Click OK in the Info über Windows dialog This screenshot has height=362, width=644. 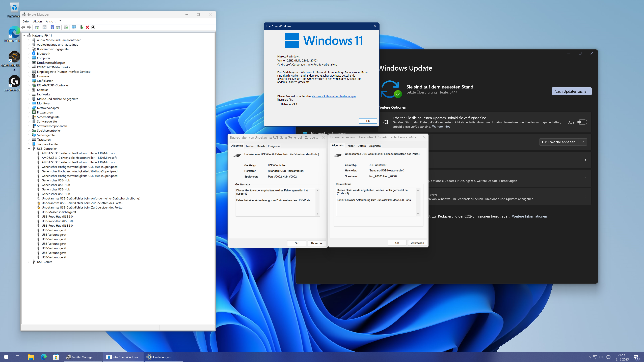coord(368,121)
